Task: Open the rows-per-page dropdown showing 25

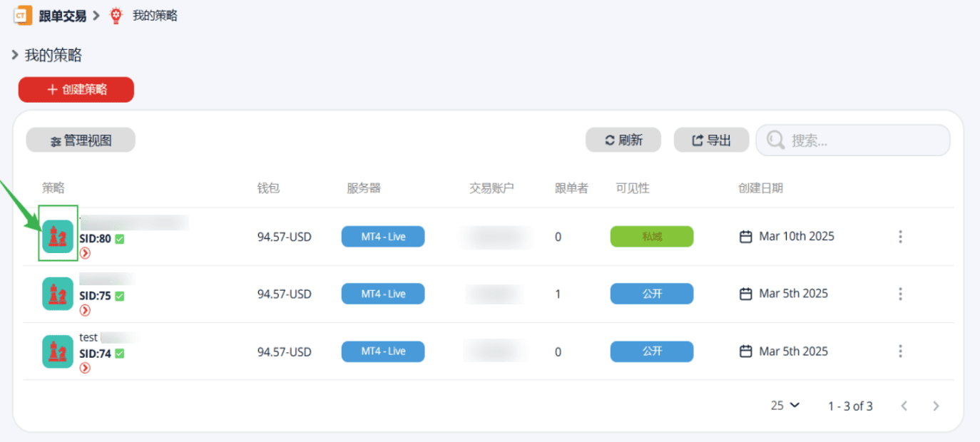Action: [x=785, y=406]
